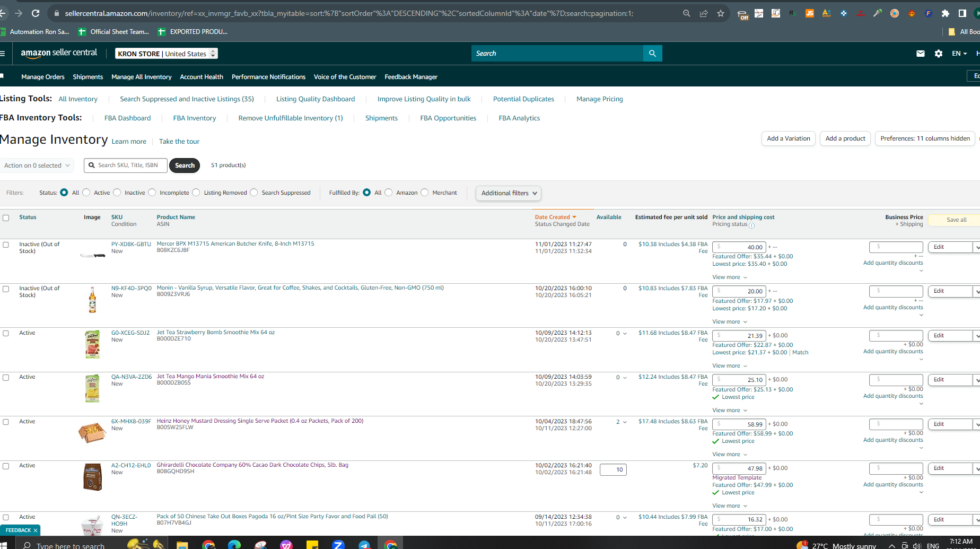980x549 pixels.
Task: Open the Account Health menu item
Action: click(202, 77)
